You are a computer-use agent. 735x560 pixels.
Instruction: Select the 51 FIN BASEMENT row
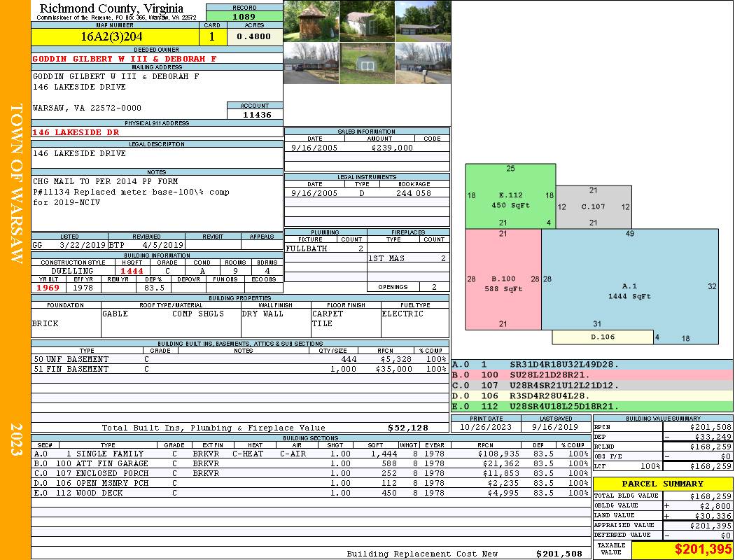(x=240, y=369)
